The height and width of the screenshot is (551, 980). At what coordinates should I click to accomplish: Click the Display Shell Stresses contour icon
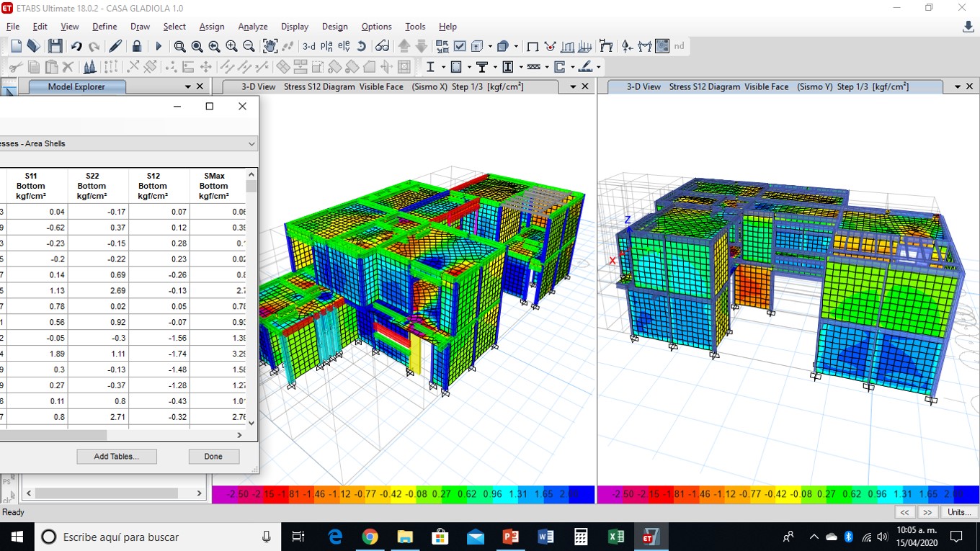point(661,46)
